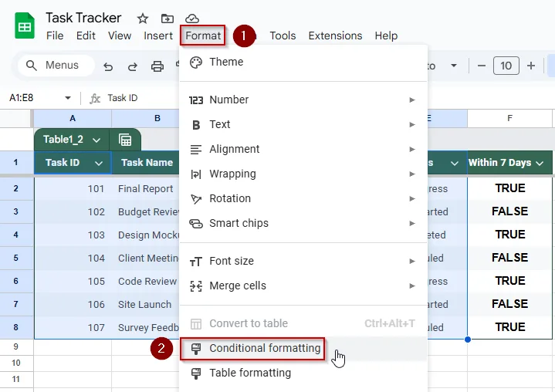555x392 pixels.
Task: Expand the Rotation submenu
Action: tap(303, 198)
